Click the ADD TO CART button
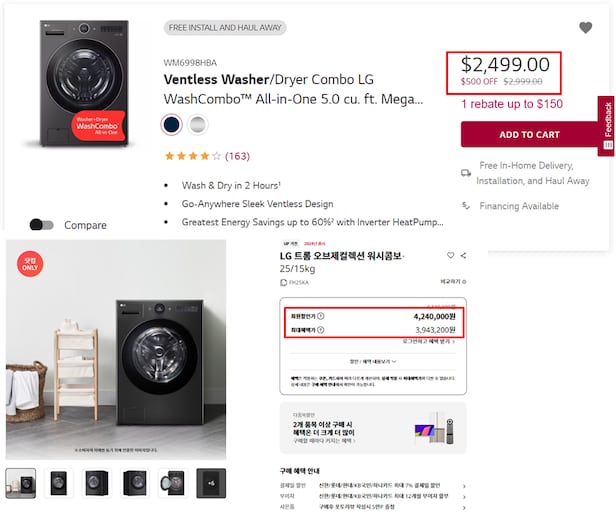Image resolution: width=616 pixels, height=530 pixels. pyautogui.click(x=529, y=135)
